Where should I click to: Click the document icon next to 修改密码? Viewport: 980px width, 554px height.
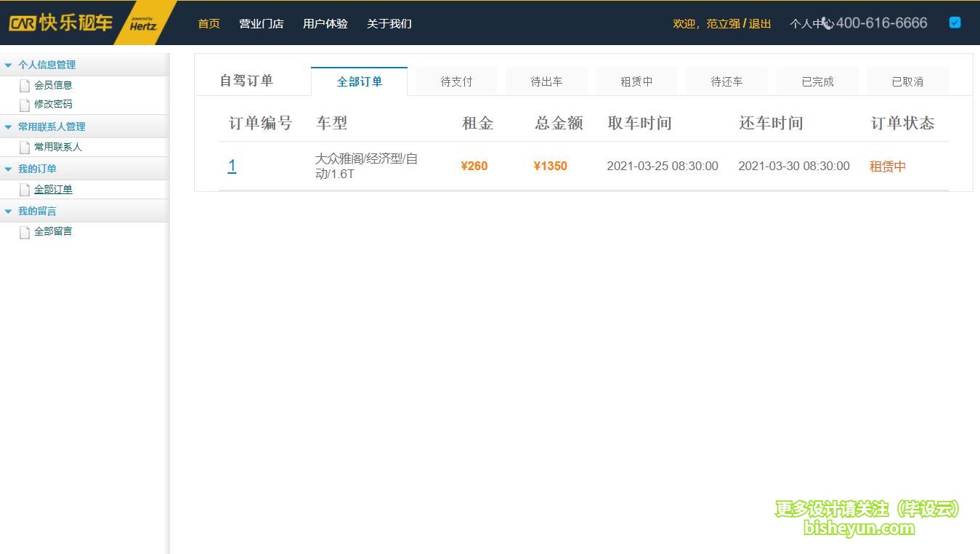click(x=24, y=104)
